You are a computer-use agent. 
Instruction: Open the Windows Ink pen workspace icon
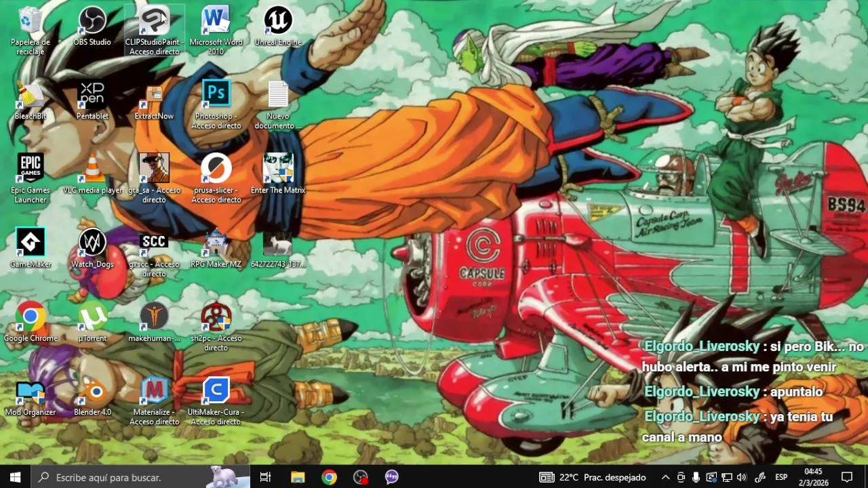tap(760, 477)
